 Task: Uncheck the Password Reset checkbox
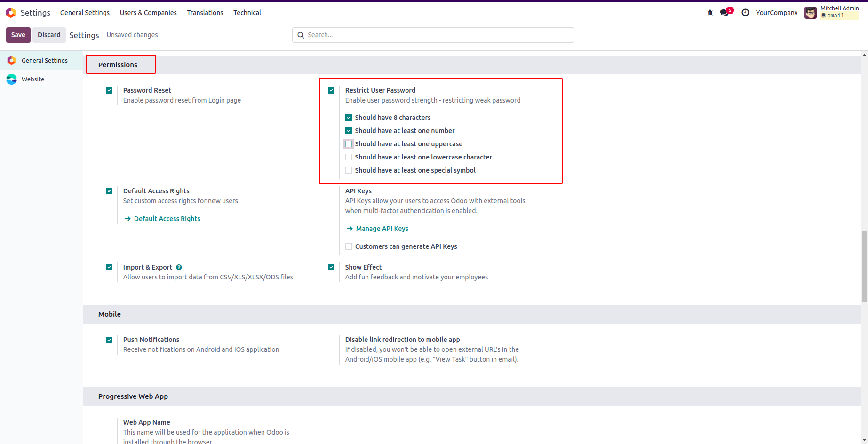click(109, 90)
